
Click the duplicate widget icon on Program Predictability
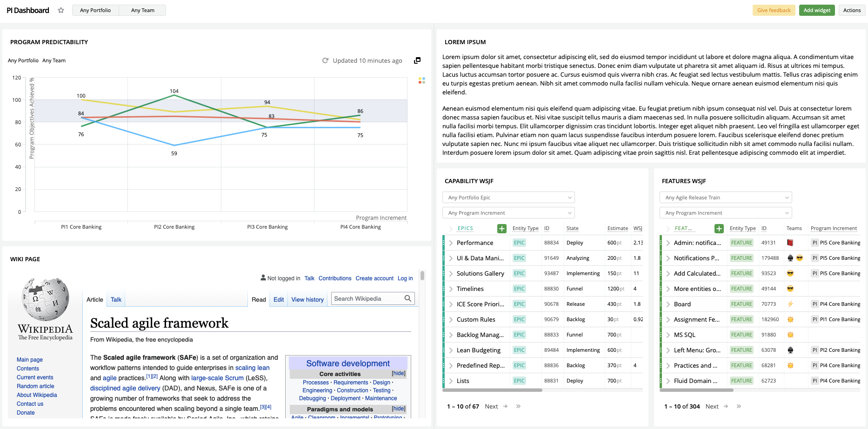coord(417,60)
